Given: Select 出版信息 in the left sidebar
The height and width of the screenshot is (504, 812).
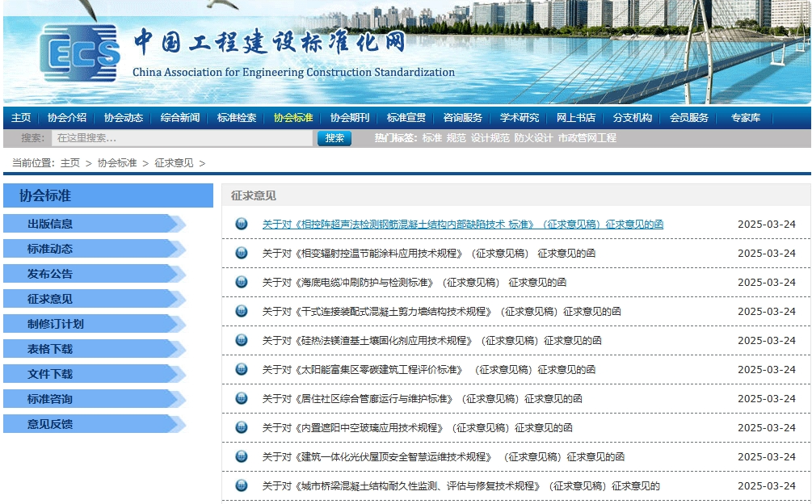Looking at the screenshot, I should [50, 224].
